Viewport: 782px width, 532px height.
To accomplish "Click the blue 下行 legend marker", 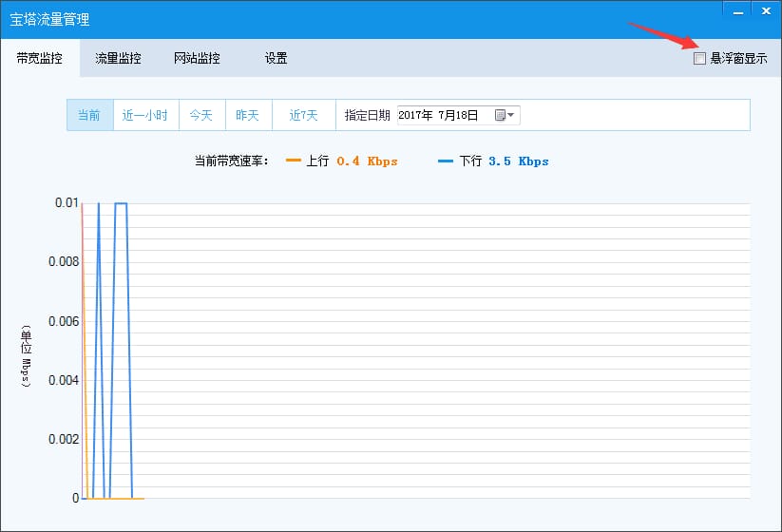I will [x=446, y=161].
